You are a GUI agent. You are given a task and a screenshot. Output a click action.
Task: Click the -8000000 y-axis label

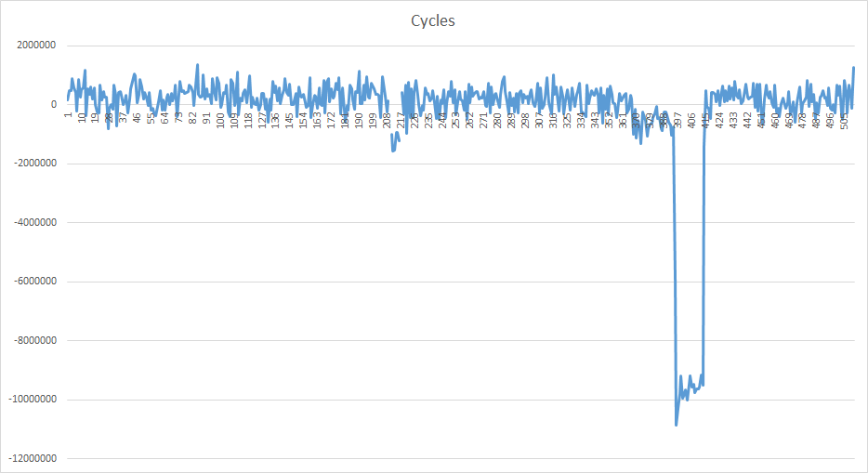(34, 340)
